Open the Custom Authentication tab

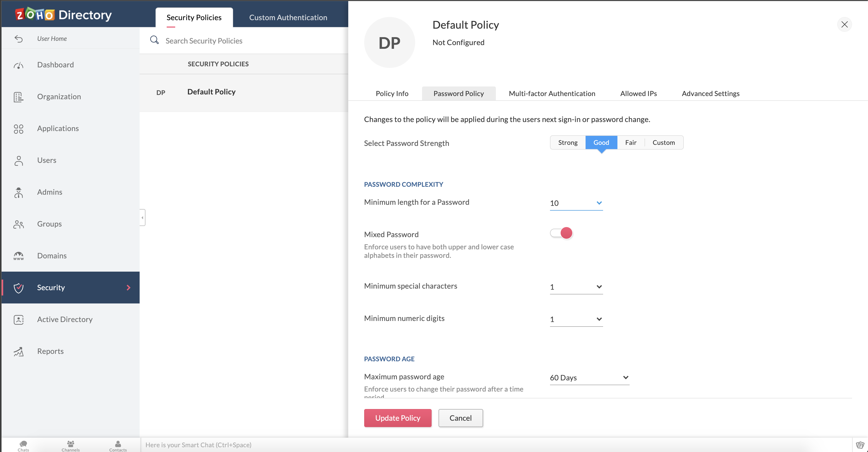tap(288, 18)
